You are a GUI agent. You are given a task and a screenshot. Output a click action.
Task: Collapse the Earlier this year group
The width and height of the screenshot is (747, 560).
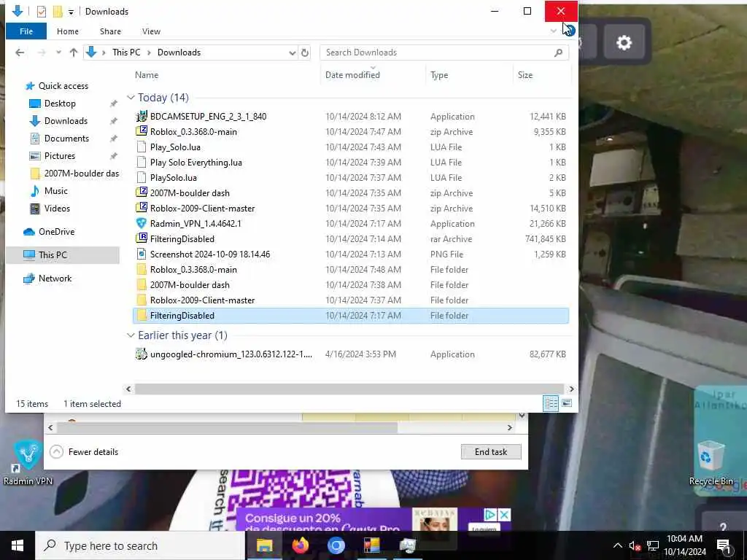coord(131,335)
